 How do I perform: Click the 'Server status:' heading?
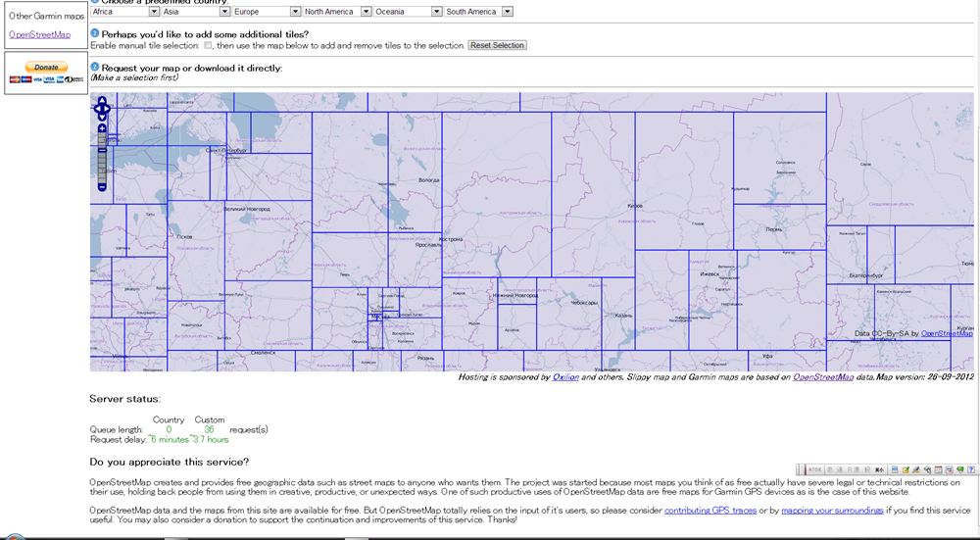(125, 399)
